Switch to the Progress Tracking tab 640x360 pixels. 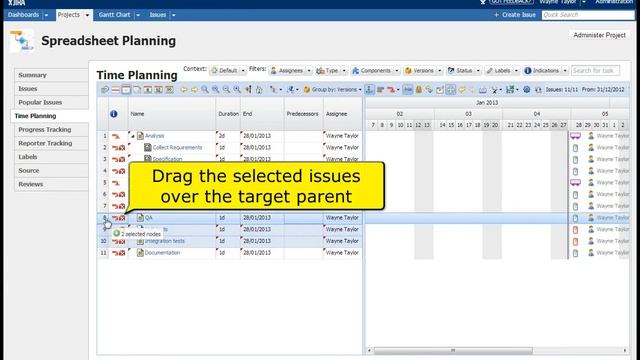pyautogui.click(x=51, y=129)
